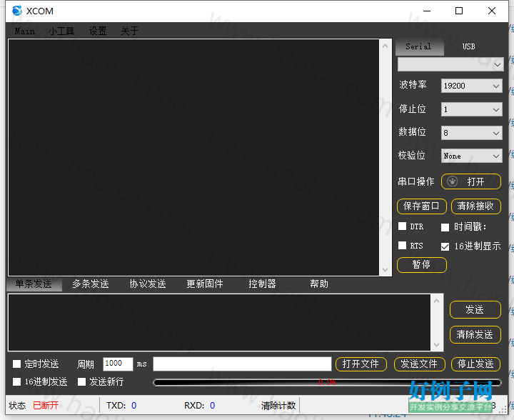514x420 pixels.
Task: Click the 发送文件 button
Action: tap(419, 364)
